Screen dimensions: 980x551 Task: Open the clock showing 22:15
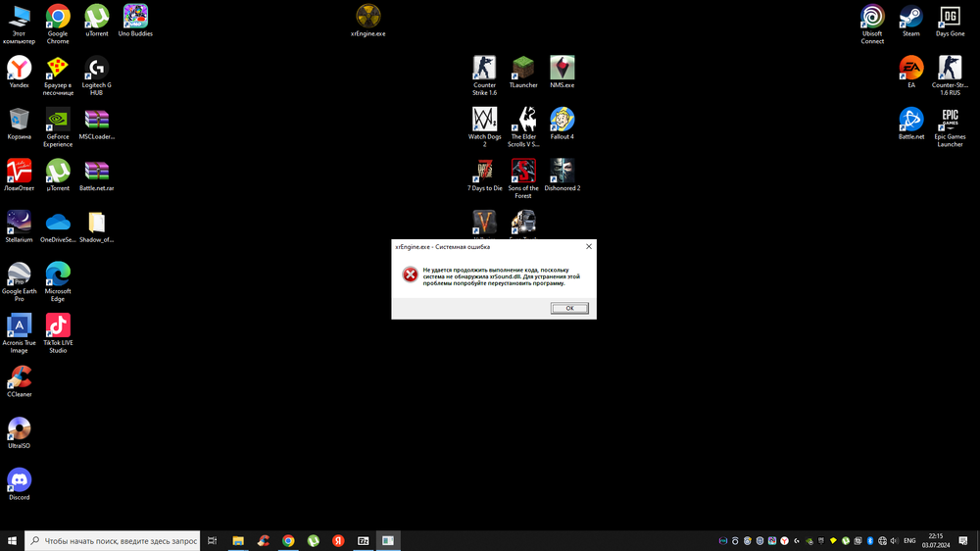(x=936, y=541)
